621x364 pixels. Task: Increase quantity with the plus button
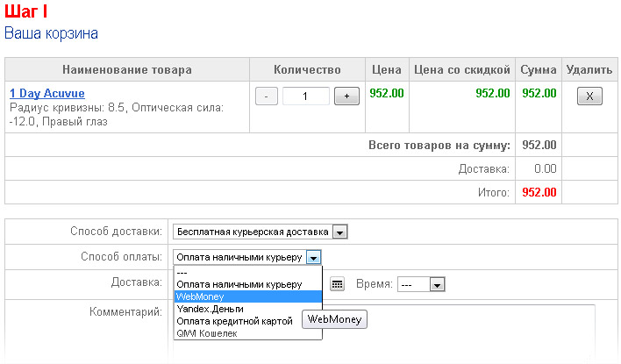pyautogui.click(x=346, y=96)
